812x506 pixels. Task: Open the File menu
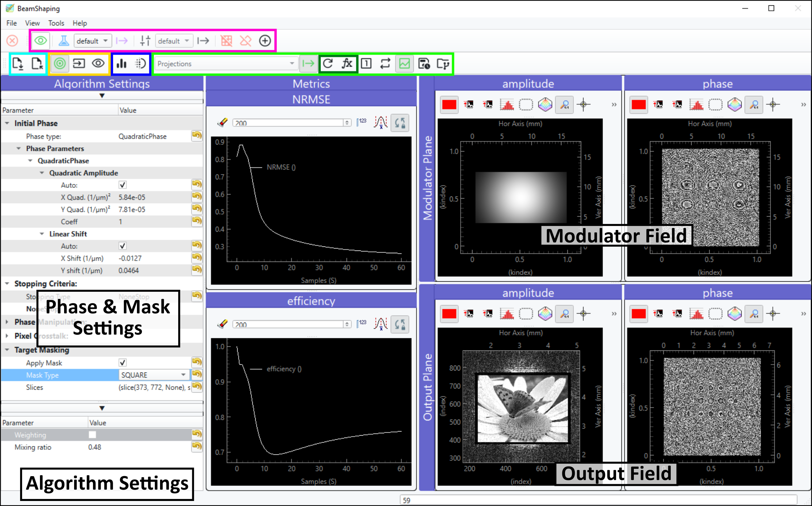(11, 23)
